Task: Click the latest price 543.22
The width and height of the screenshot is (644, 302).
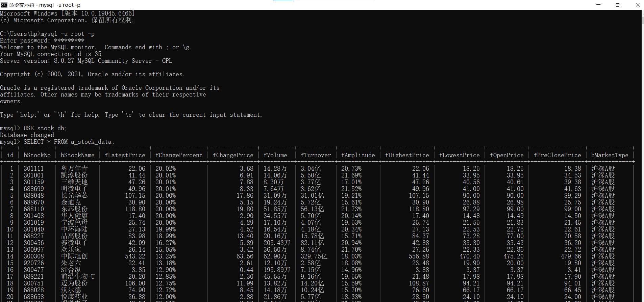Action: (135, 256)
